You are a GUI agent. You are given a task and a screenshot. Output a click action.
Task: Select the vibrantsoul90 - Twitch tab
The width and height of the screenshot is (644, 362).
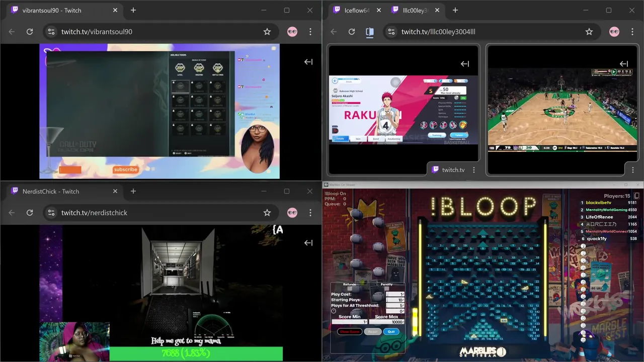coord(63,10)
